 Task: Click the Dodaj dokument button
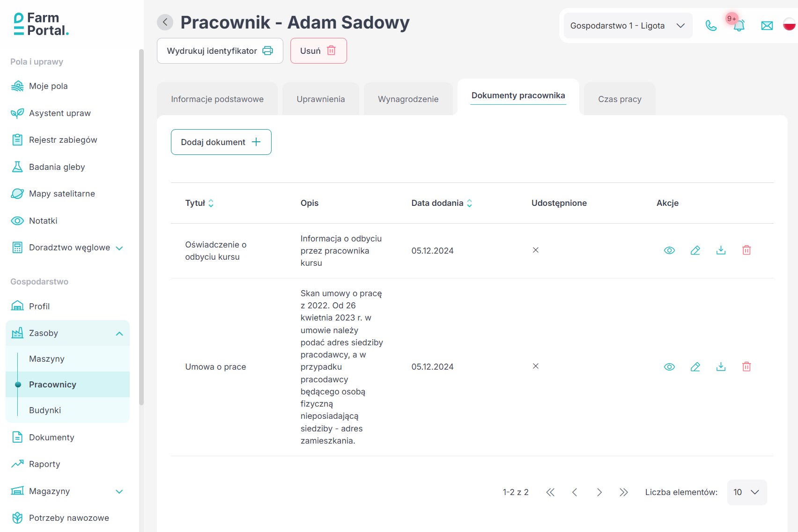221,142
